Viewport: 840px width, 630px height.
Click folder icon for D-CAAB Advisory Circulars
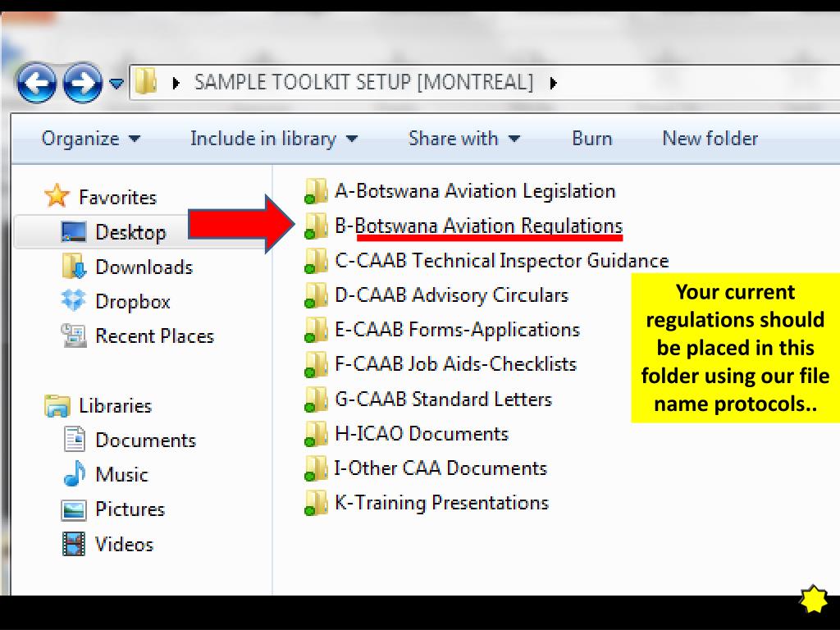click(x=316, y=295)
